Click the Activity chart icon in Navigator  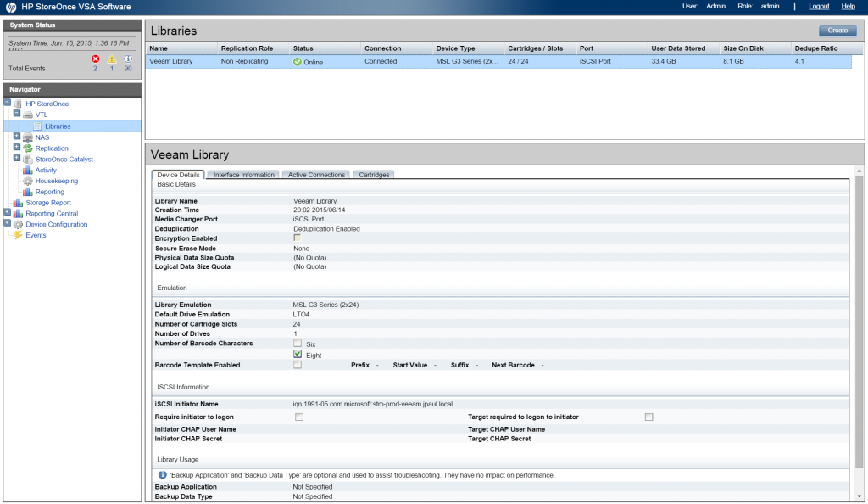(x=28, y=170)
